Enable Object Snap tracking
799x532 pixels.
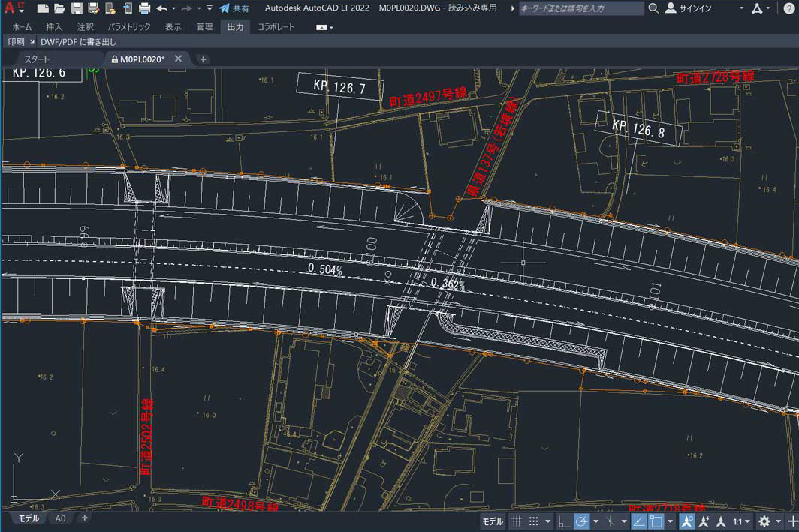pyautogui.click(x=639, y=521)
